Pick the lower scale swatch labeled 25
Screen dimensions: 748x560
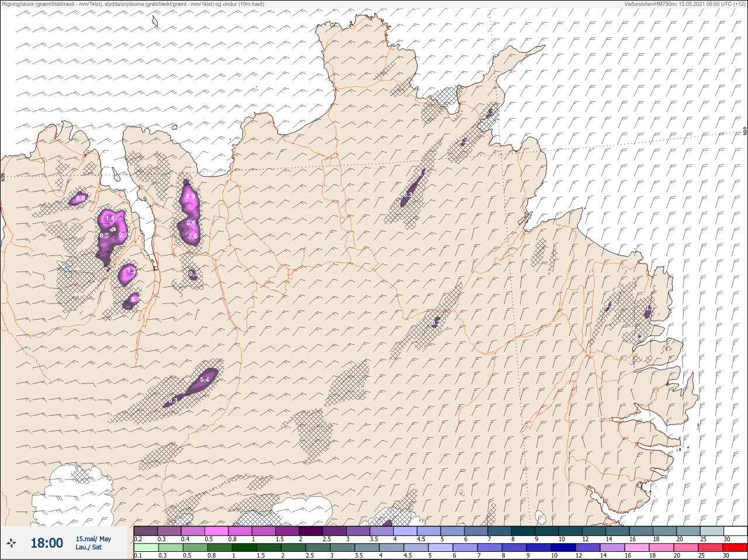(x=712, y=548)
